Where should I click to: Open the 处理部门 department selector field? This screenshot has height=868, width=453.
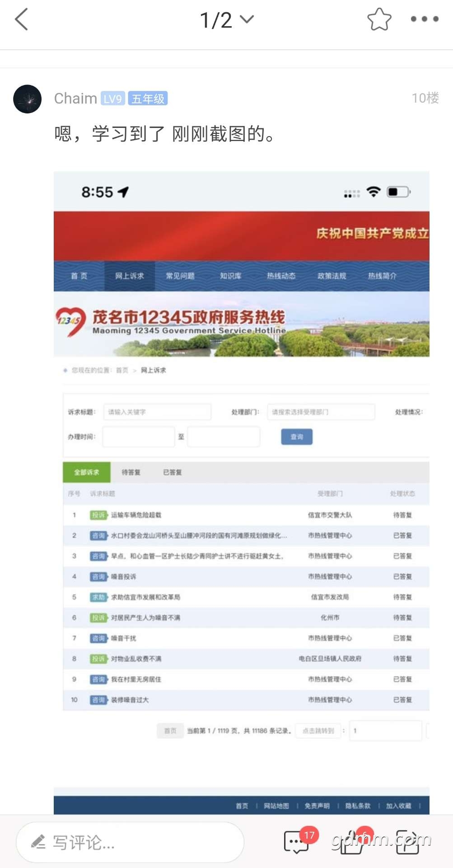321,412
